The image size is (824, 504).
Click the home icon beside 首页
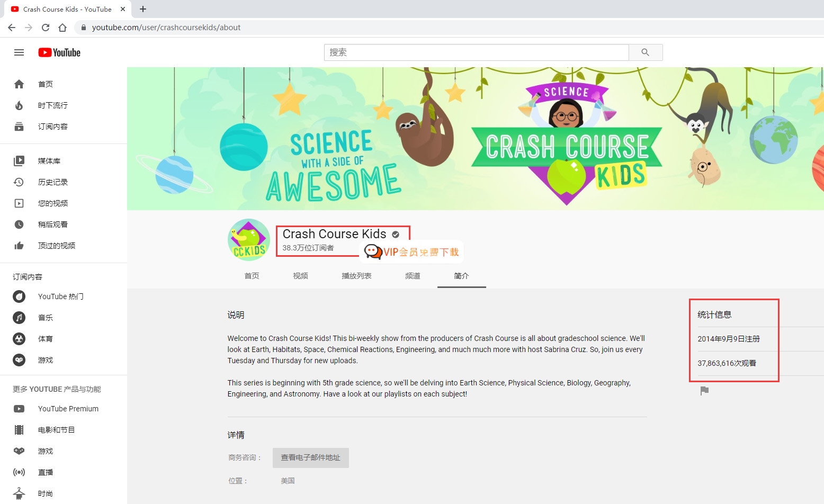coord(19,84)
